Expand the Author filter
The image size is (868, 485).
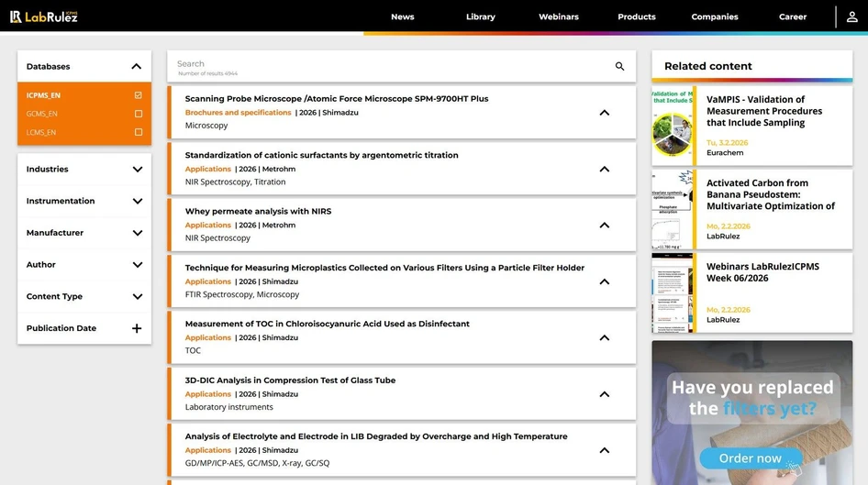click(138, 265)
